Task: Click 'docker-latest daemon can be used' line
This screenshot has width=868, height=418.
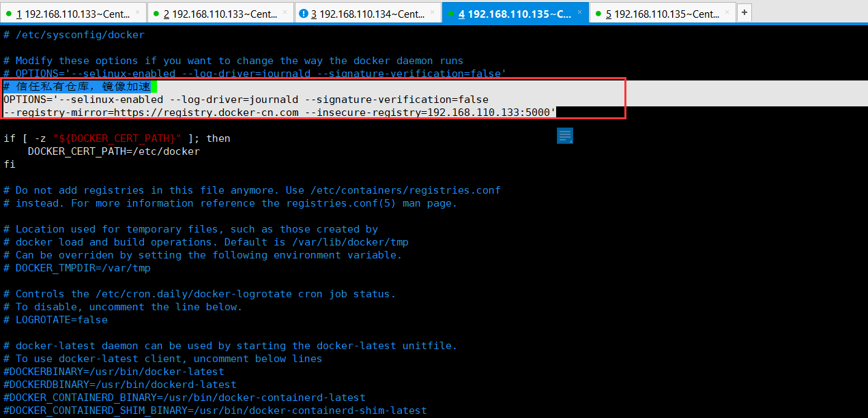Action: coord(230,346)
